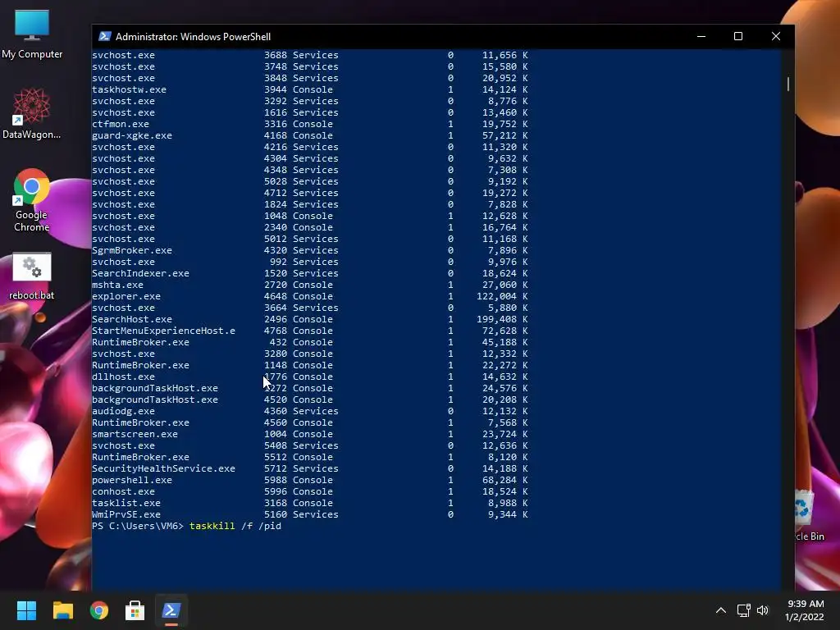Viewport: 840px width, 630px height.
Task: Select the PowerShell taskbar icon
Action: pos(171,610)
